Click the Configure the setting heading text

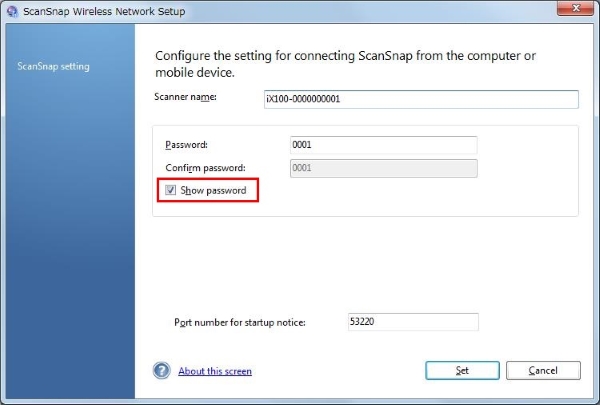(x=345, y=64)
